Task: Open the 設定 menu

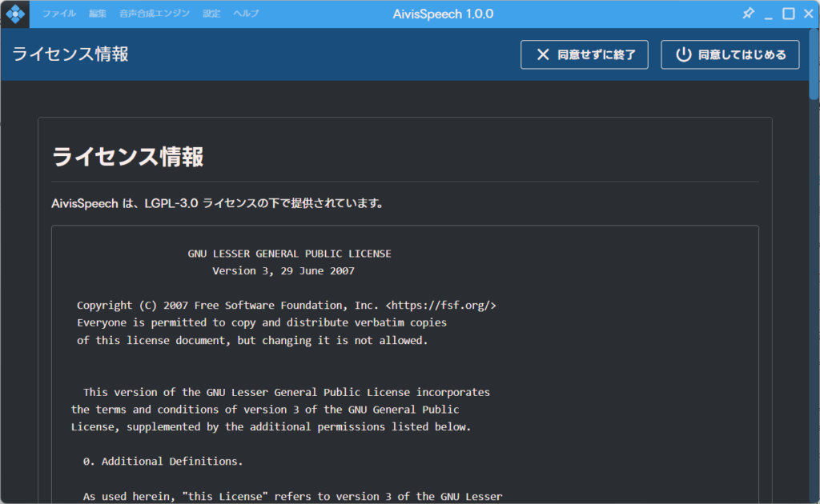Action: (x=211, y=14)
